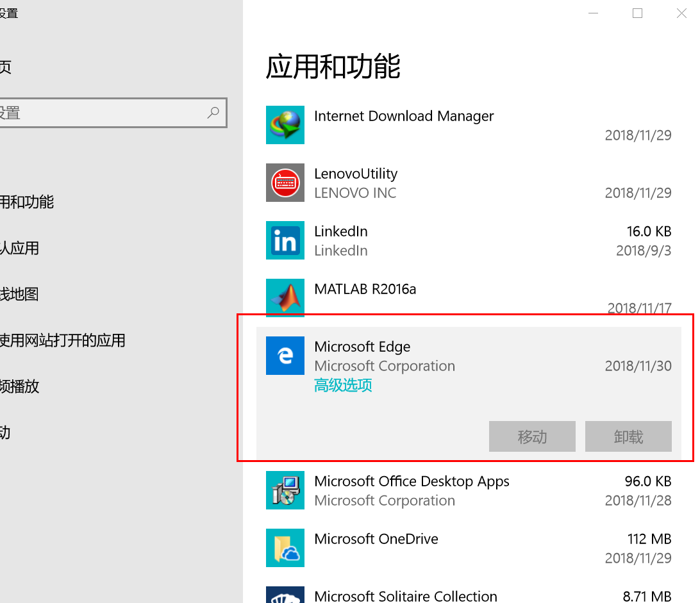Open 高级选项 link under Microsoft Edge
700x603 pixels.
pos(343,385)
